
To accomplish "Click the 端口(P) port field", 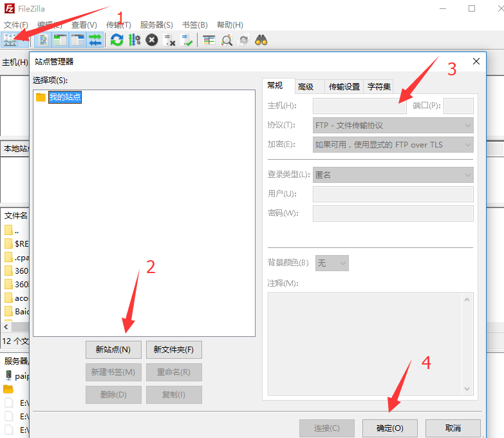I will [458, 106].
